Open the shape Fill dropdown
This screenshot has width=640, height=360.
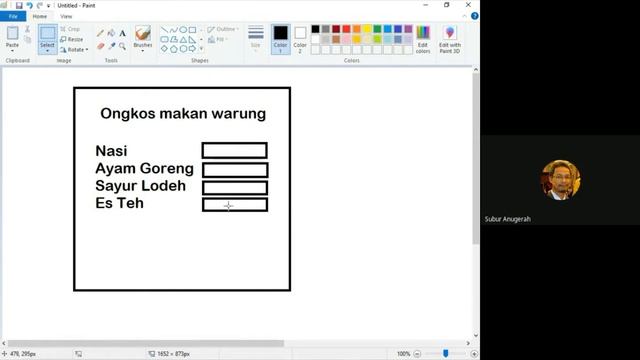coord(218,39)
